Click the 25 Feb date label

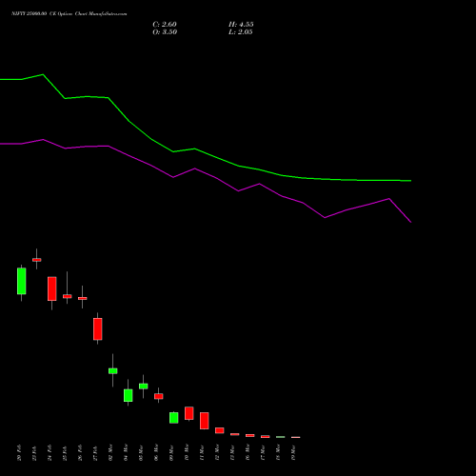click(x=66, y=452)
